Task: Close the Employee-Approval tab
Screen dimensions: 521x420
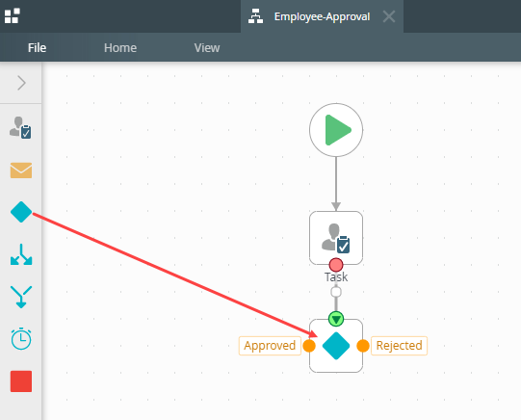Action: coord(389,16)
